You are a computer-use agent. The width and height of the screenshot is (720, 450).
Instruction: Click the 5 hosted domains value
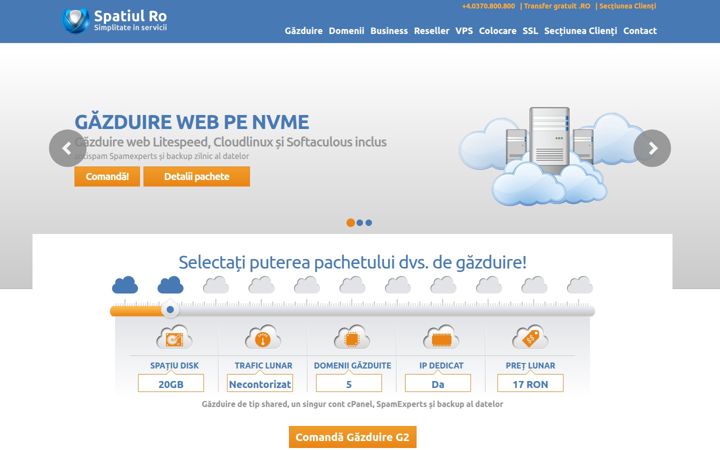coord(349,383)
